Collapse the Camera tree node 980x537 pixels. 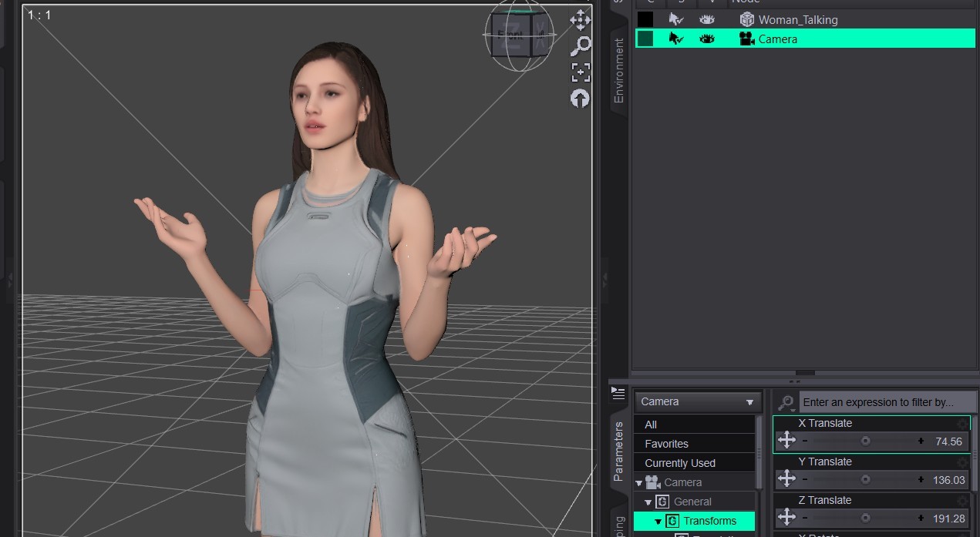click(x=638, y=483)
